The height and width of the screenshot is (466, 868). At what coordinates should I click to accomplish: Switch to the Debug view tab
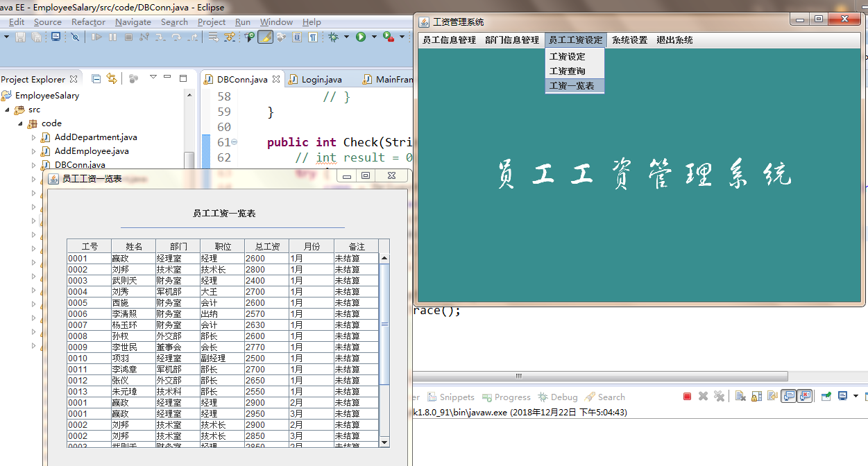point(558,397)
